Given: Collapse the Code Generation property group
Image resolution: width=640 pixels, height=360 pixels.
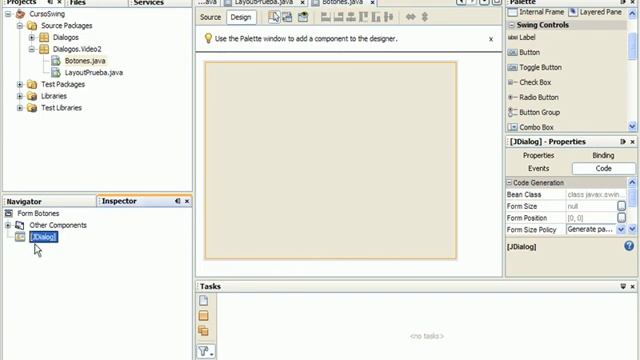Looking at the screenshot, I should (509, 183).
